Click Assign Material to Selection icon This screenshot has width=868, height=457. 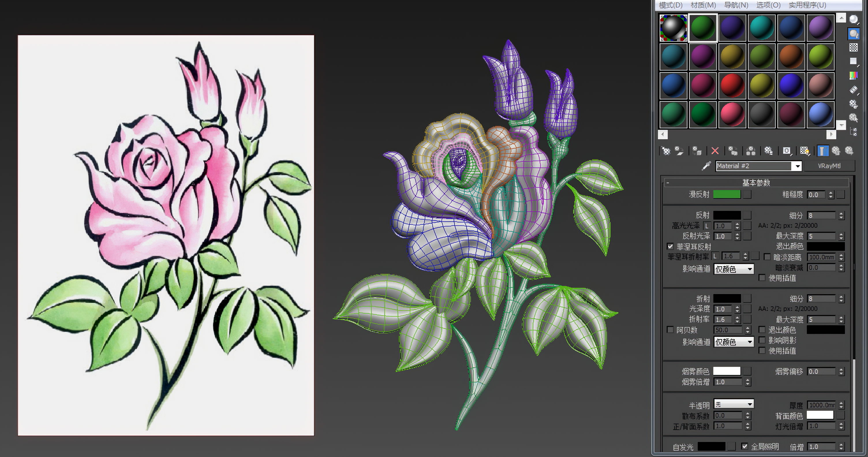pos(697,151)
